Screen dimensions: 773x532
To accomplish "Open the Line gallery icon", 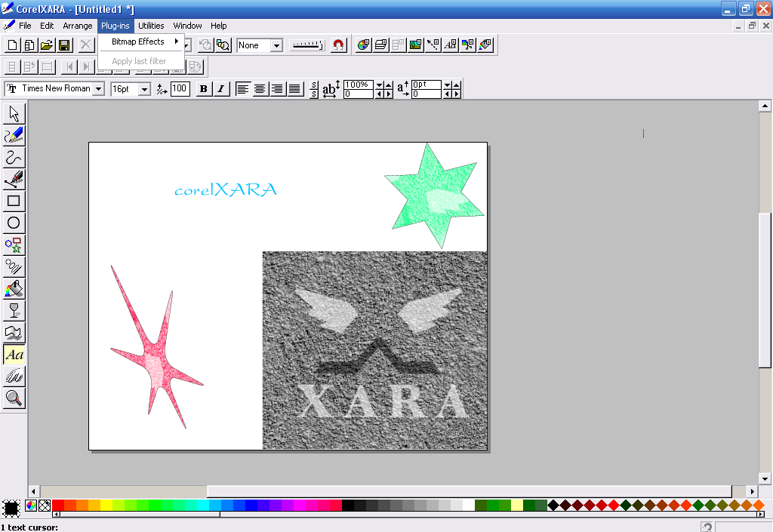I will coord(433,45).
